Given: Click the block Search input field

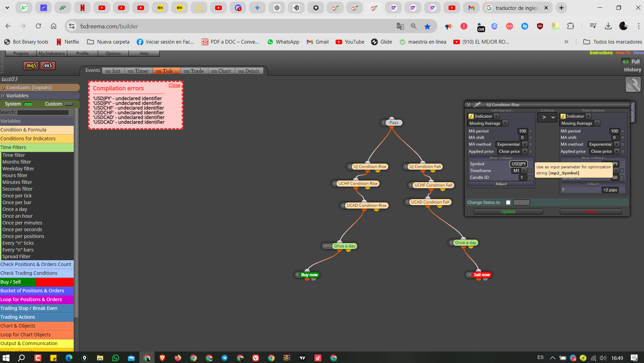Looking at the screenshot, I should 43,113.
